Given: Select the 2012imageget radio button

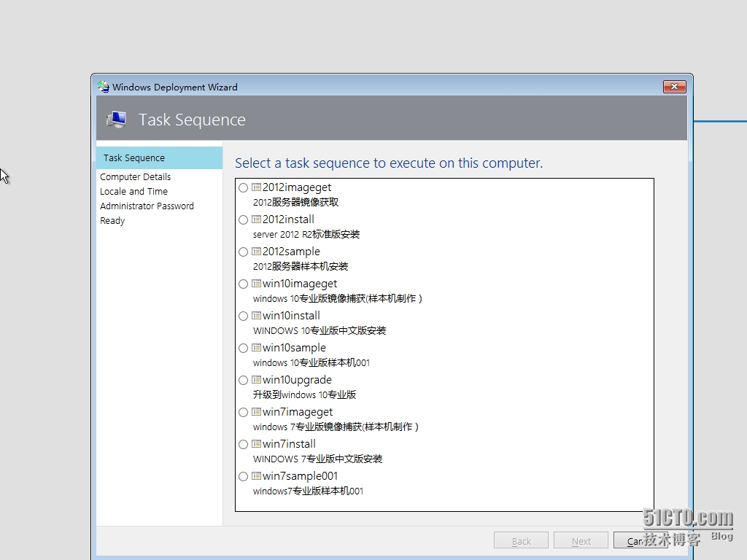Looking at the screenshot, I should tap(244, 187).
